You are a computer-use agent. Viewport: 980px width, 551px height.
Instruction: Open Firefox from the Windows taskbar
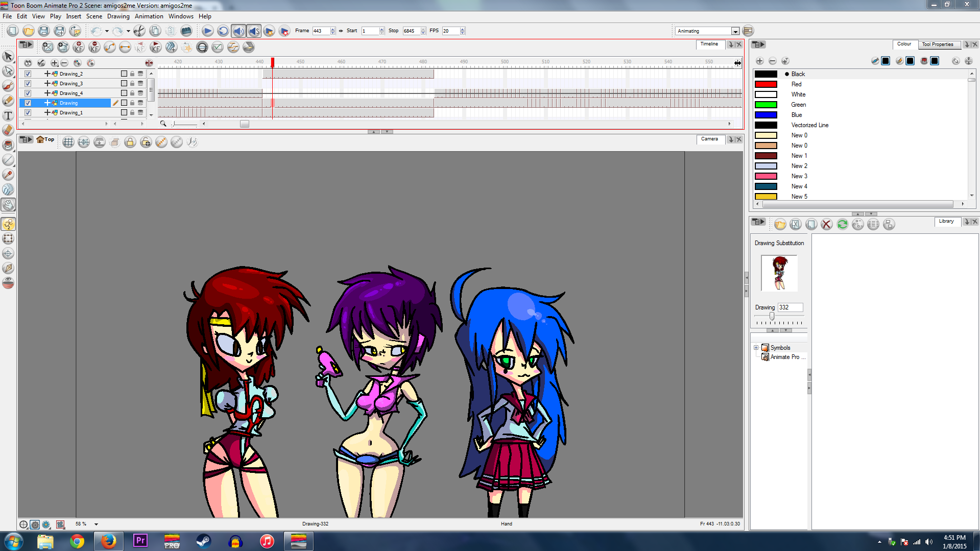point(108,541)
